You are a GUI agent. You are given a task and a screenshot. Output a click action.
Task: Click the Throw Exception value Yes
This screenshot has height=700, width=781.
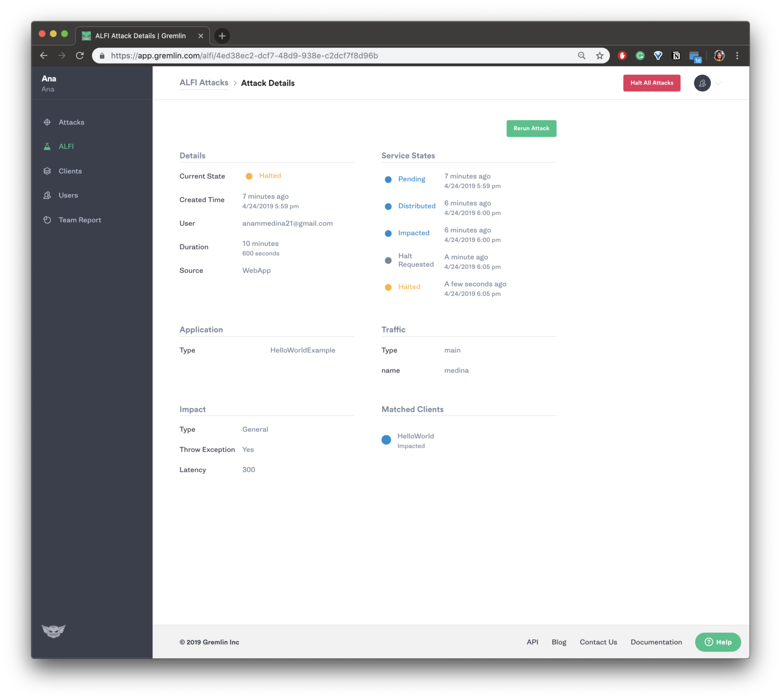click(x=248, y=450)
